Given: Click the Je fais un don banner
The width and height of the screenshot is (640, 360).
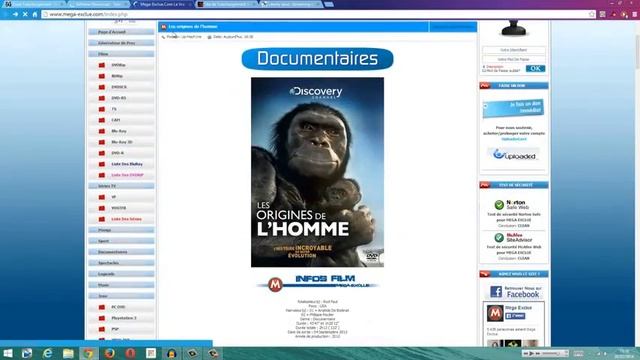Looking at the screenshot, I should coord(513,109).
